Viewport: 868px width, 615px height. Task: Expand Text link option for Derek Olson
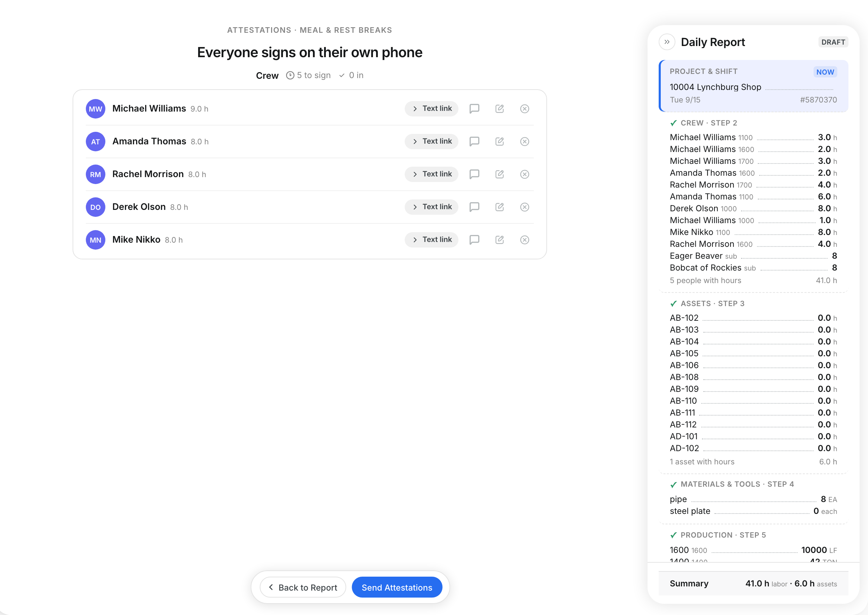tap(431, 207)
